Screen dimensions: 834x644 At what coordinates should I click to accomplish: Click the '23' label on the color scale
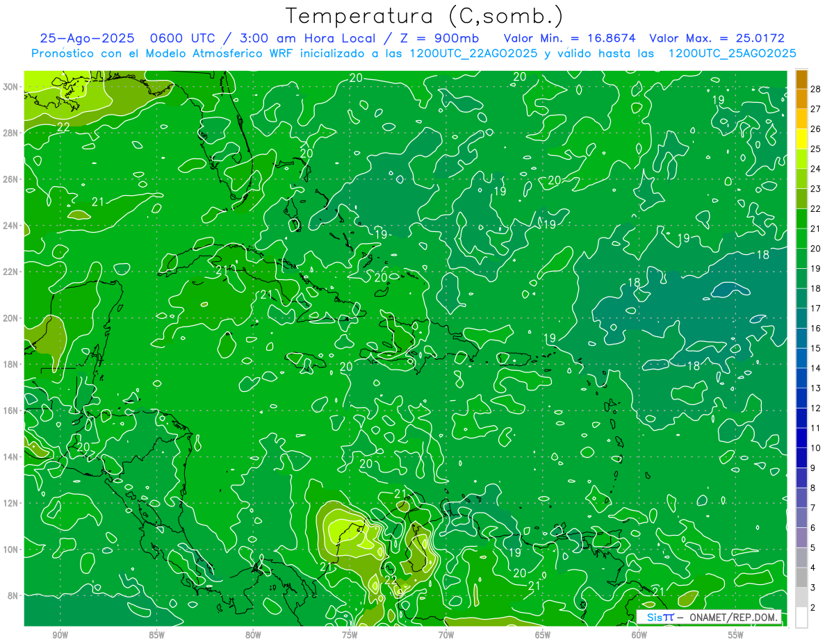point(816,189)
